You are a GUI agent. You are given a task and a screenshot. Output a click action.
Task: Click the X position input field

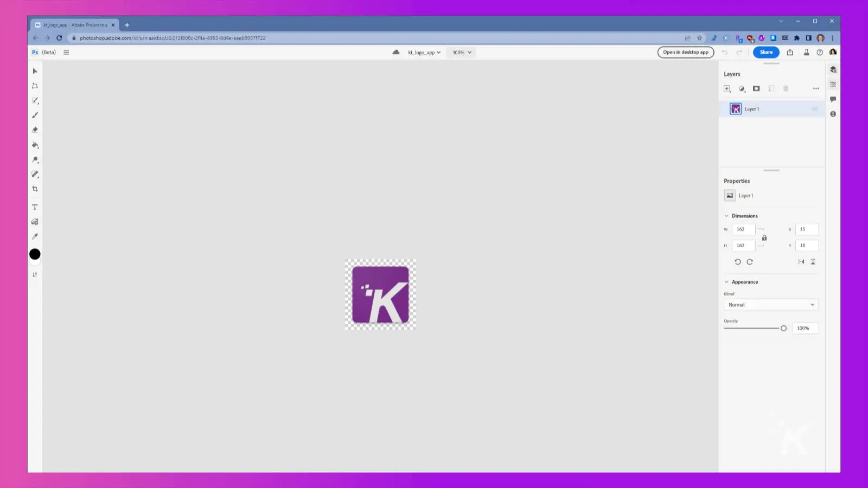(807, 229)
